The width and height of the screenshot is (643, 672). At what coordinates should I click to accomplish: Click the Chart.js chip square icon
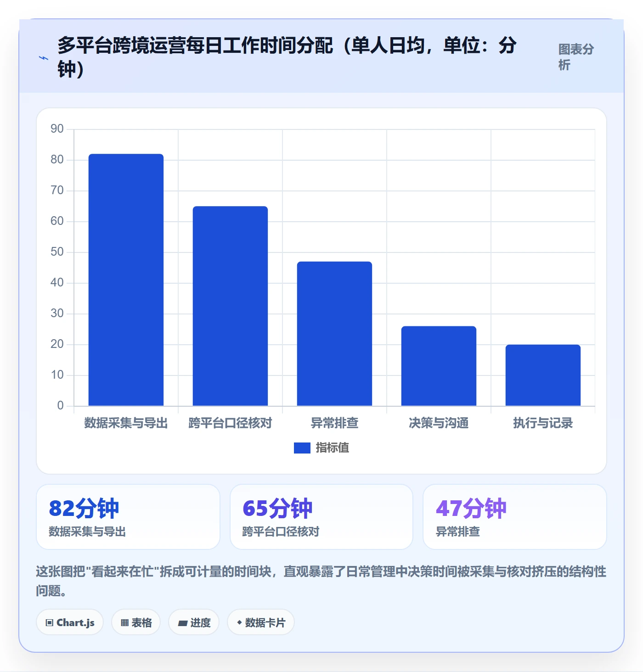(x=50, y=623)
